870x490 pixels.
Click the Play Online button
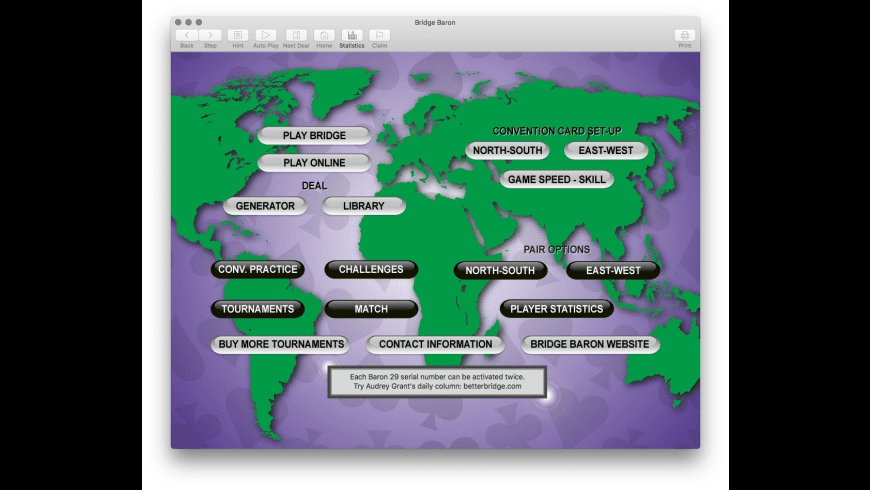314,163
